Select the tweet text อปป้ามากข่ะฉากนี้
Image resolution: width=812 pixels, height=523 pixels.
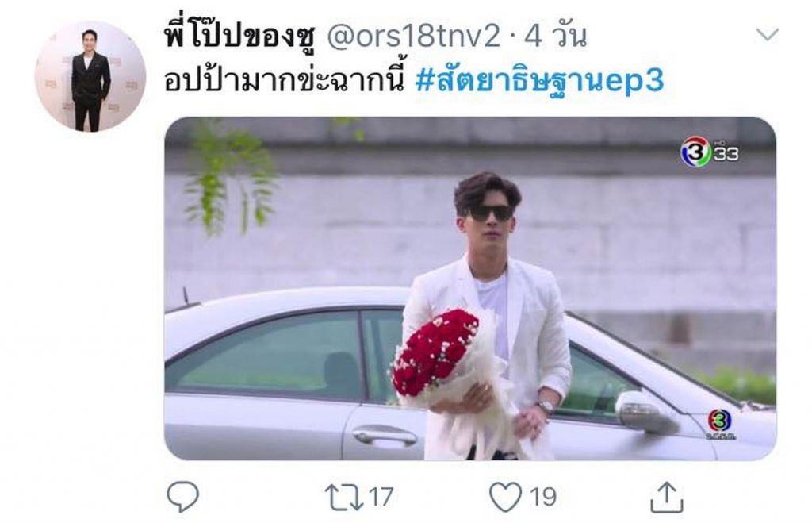[284, 81]
